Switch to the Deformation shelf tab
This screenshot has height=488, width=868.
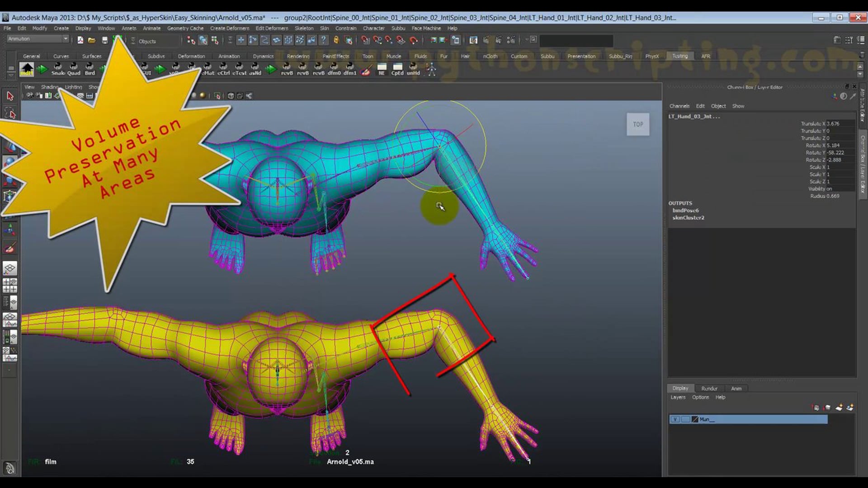point(191,56)
